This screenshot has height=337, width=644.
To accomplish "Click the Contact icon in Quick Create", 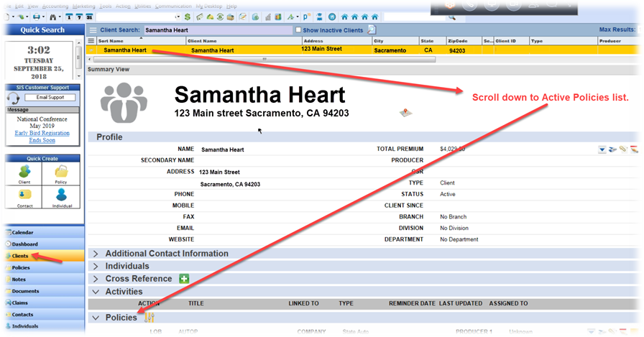I will (24, 195).
